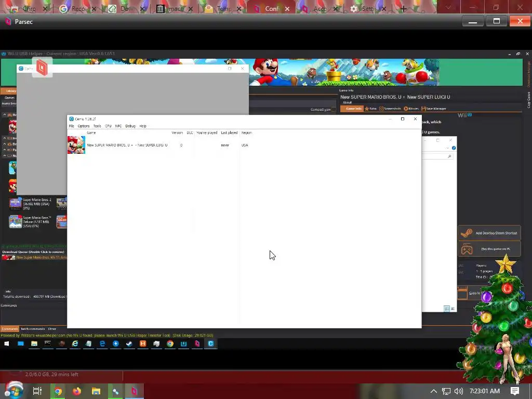This screenshot has height=399, width=532.
Task: Sort by the Last played column header
Action: pos(229,132)
